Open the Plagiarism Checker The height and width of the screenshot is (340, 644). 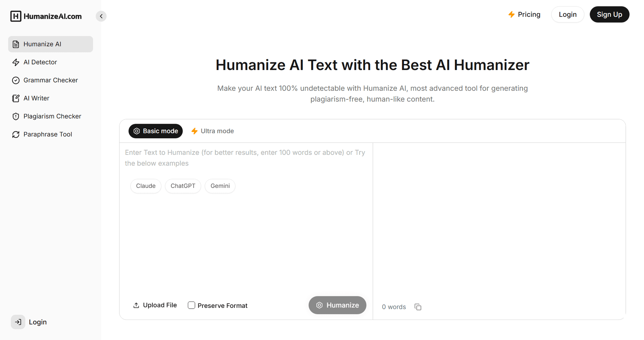tap(52, 116)
